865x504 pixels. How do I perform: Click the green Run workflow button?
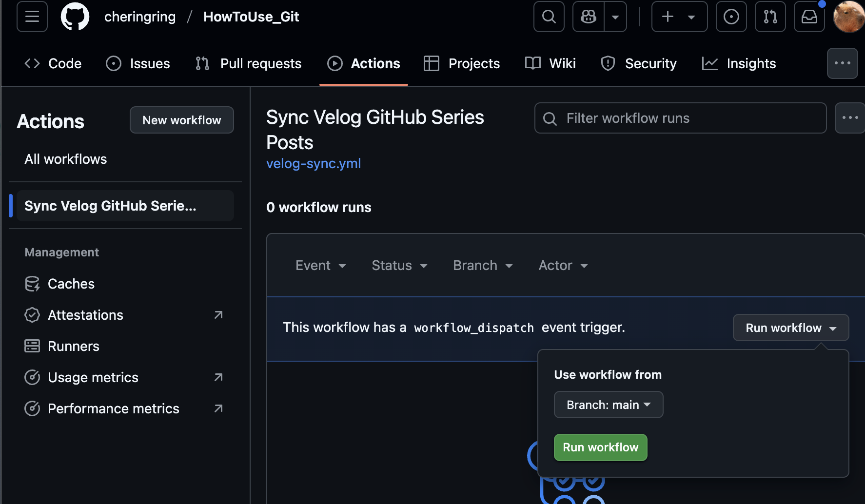601,447
